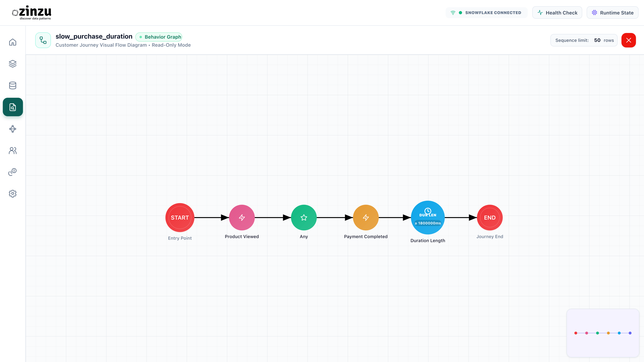Click the ≥ 1800000ms threshold badge
644x362 pixels.
coord(428,223)
